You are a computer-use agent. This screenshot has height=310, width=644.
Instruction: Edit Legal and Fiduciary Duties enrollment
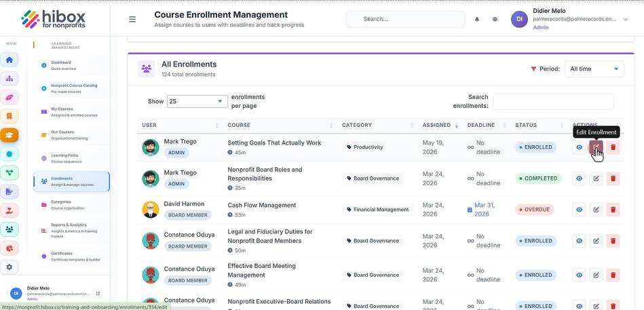tap(596, 241)
